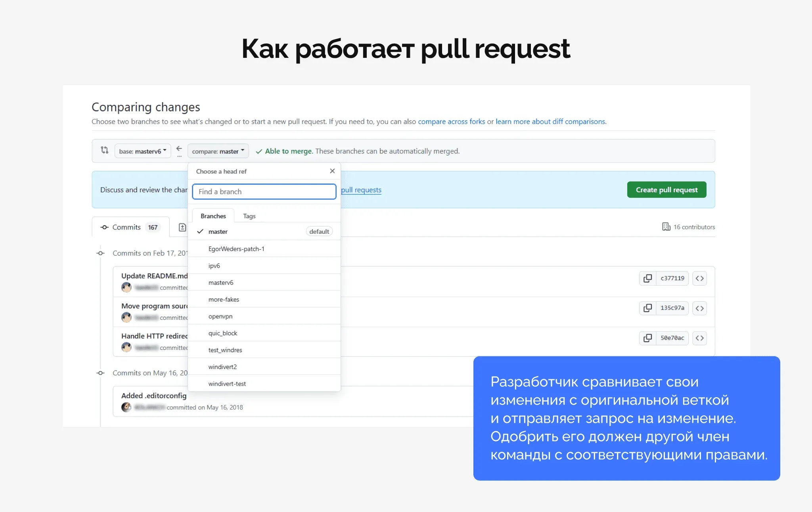Browse repository code at commit 135c97a
The height and width of the screenshot is (512, 812).
pos(700,308)
